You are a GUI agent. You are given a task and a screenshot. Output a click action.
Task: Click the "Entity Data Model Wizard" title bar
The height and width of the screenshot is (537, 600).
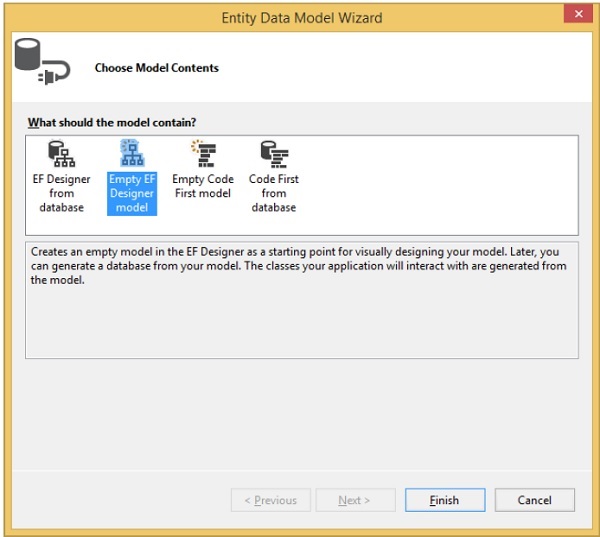pos(300,17)
